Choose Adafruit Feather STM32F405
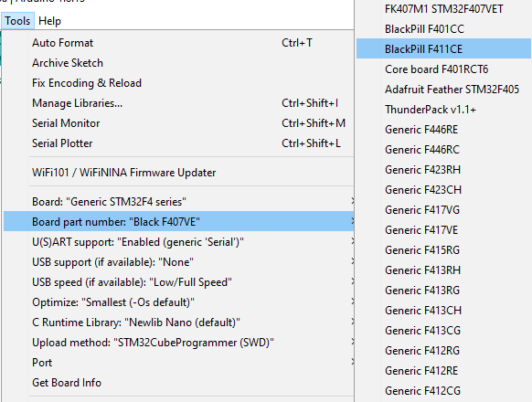 click(443, 90)
